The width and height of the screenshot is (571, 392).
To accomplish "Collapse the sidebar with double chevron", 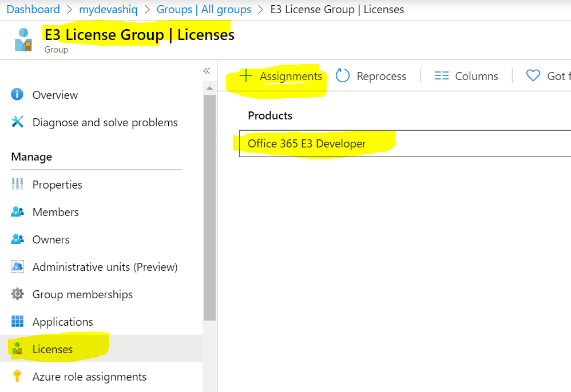I will [207, 71].
